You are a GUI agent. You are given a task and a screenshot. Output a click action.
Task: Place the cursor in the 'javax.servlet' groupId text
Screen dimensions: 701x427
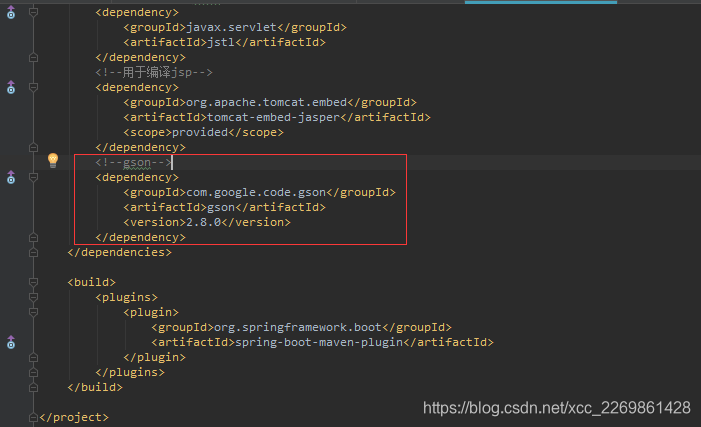[x=232, y=27]
